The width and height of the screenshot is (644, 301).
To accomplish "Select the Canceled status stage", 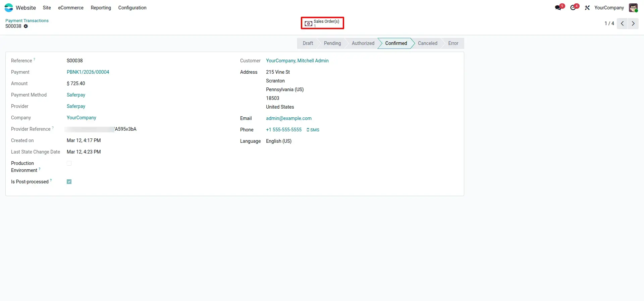I will coord(428,43).
